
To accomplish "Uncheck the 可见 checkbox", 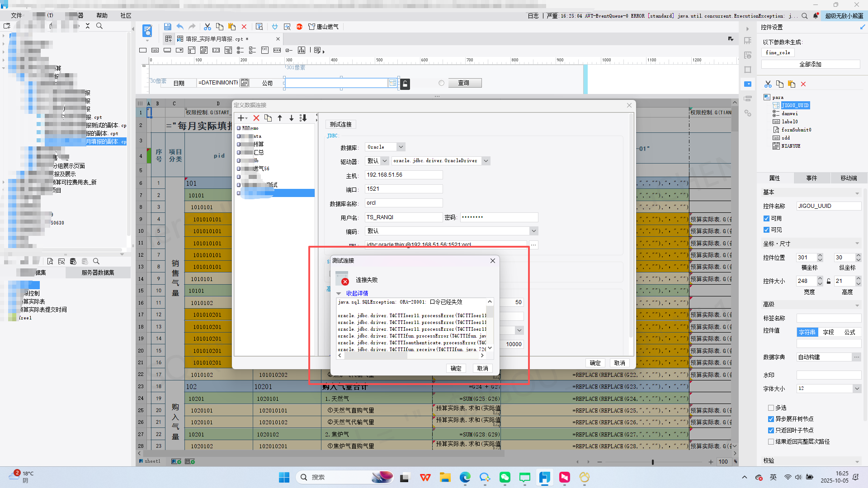I will click(x=766, y=230).
